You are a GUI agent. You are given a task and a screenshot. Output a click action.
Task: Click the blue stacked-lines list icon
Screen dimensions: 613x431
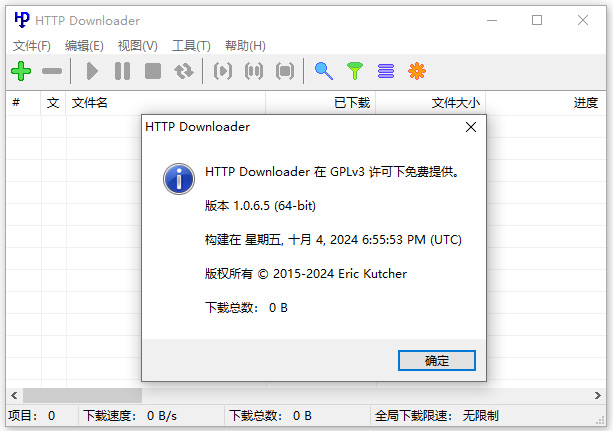(386, 71)
